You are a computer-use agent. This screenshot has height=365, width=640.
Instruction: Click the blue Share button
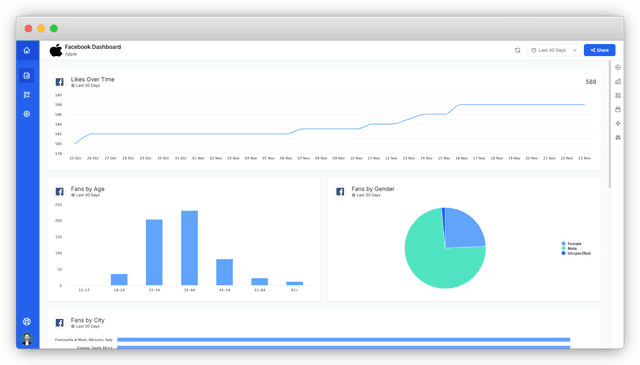point(600,50)
